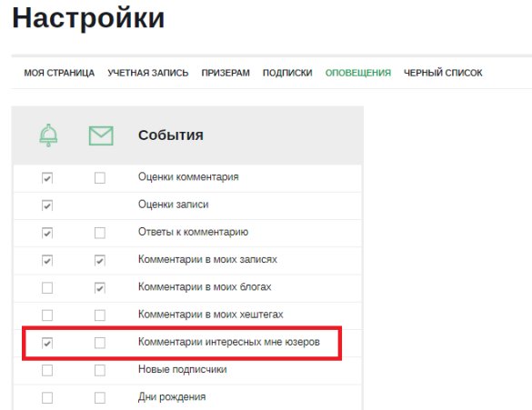Open the МОЯ СТРАНИЦА tab
This screenshot has height=410, width=532.
click(x=59, y=73)
